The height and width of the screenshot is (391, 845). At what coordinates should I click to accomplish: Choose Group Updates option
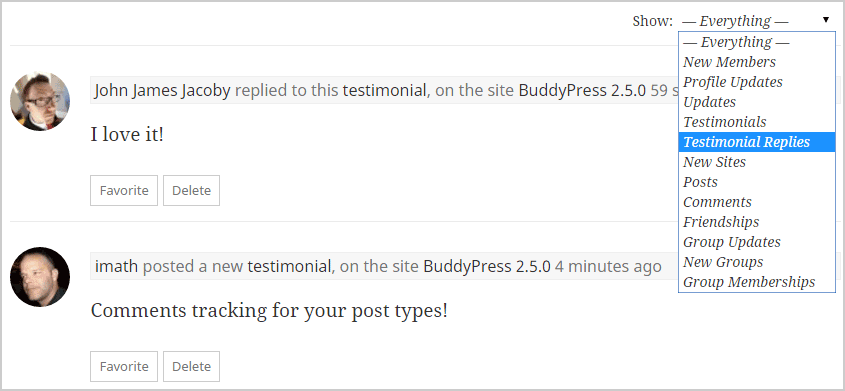757,242
